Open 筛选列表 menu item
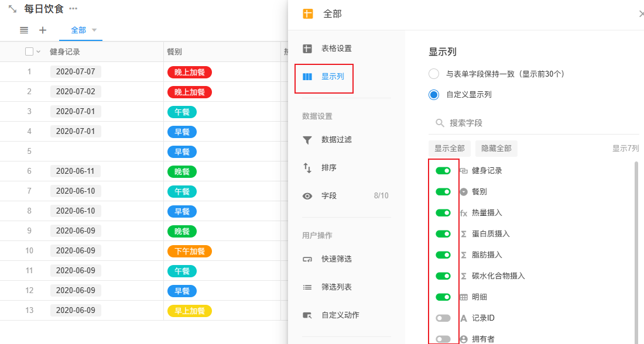This screenshot has height=344, width=644. tap(336, 287)
